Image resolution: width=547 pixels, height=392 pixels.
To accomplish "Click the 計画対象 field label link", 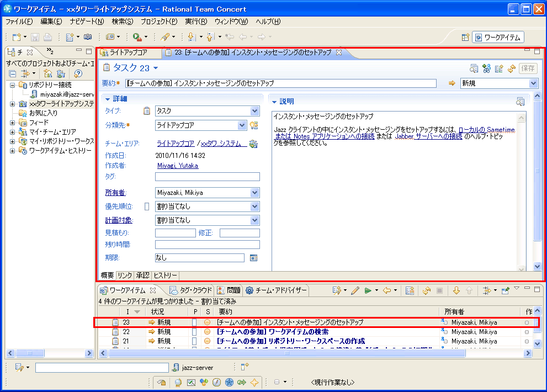I will click(x=119, y=220).
